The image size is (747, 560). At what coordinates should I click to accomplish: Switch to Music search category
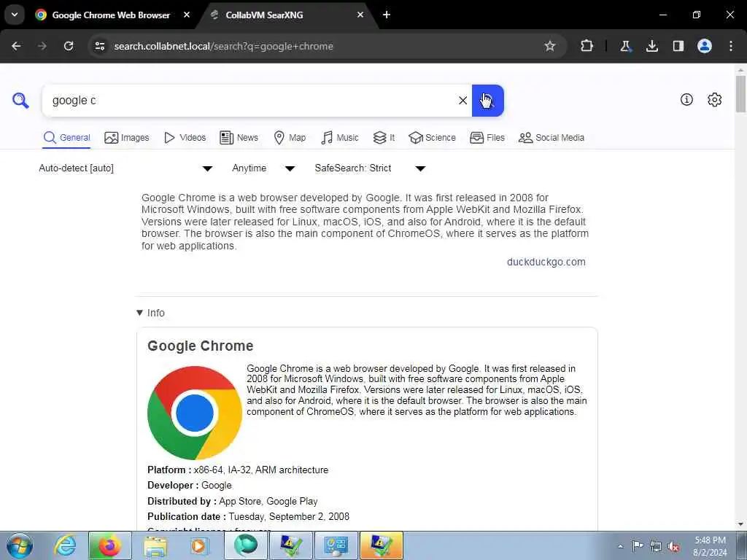pyautogui.click(x=340, y=138)
